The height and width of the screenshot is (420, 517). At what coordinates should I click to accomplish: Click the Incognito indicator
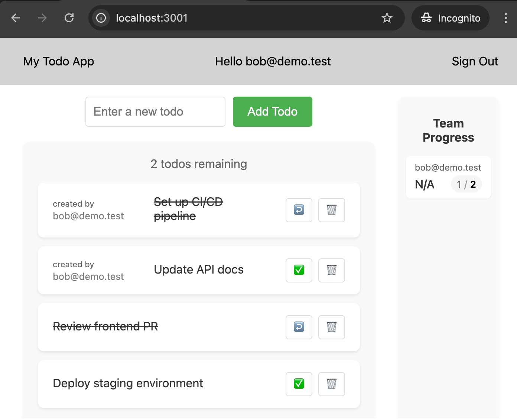pyautogui.click(x=450, y=18)
